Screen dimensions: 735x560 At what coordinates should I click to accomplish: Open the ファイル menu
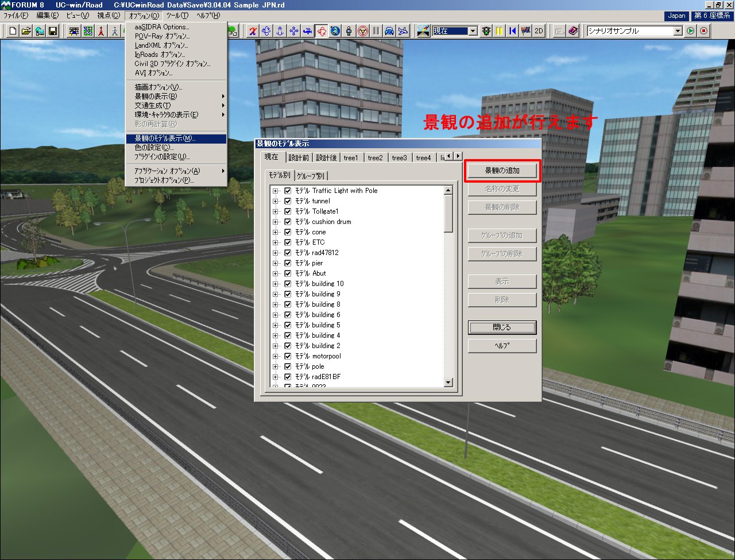(16, 16)
